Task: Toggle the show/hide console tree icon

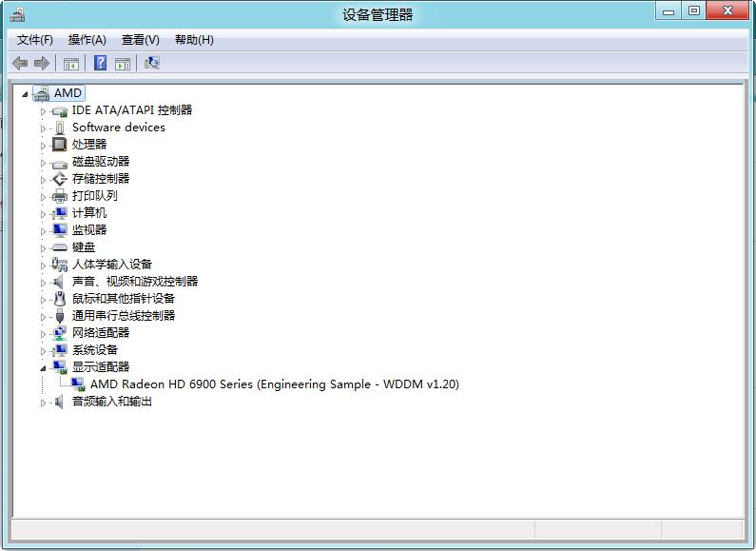Action: tap(70, 64)
